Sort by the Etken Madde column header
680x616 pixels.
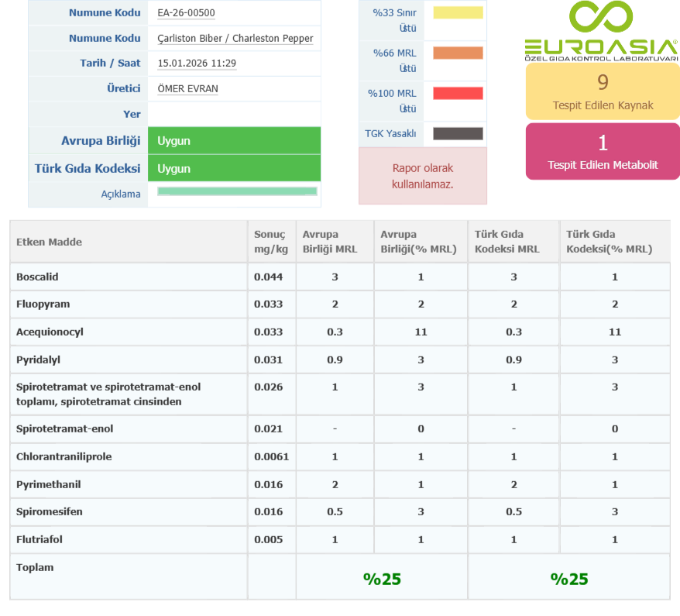[x=50, y=242]
